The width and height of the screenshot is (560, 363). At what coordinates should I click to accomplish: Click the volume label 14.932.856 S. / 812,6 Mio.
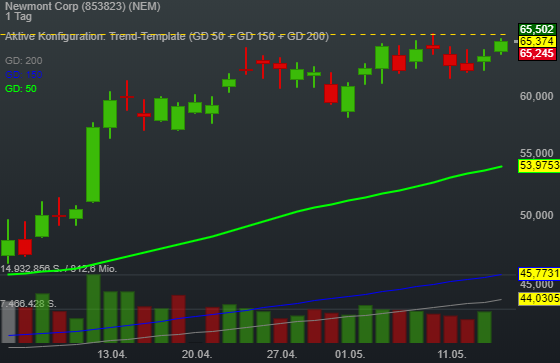[59, 269]
